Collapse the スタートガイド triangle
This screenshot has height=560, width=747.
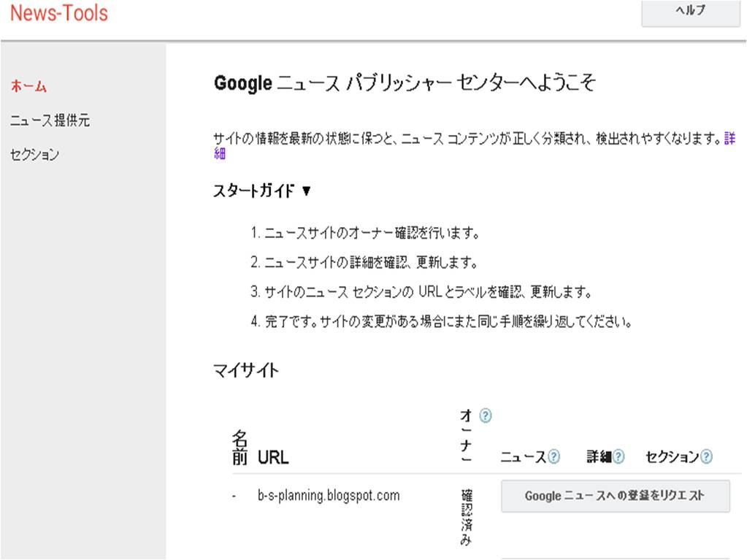pyautogui.click(x=307, y=191)
